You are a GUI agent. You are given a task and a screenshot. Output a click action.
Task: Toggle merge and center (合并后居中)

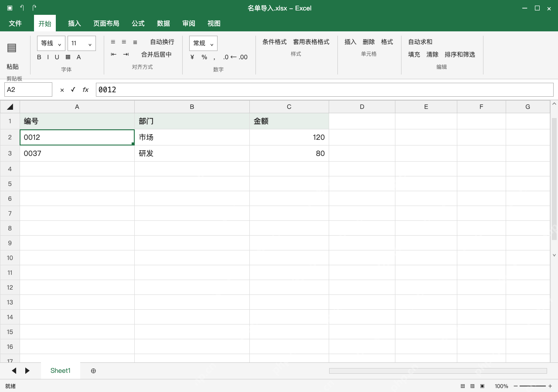(x=157, y=54)
